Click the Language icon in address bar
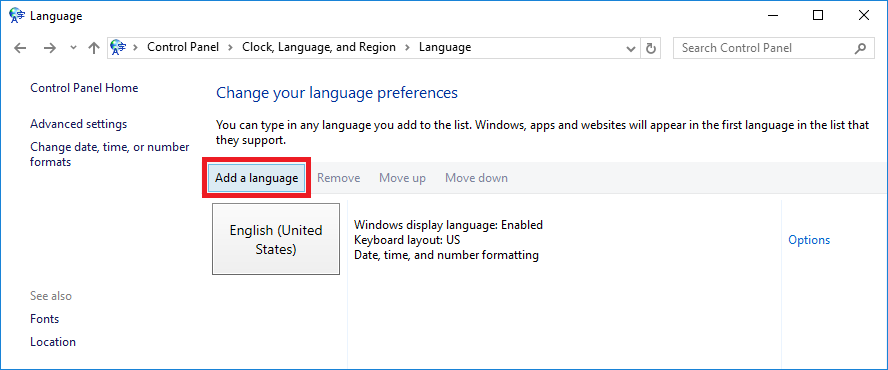This screenshot has width=888, height=370. click(x=118, y=48)
